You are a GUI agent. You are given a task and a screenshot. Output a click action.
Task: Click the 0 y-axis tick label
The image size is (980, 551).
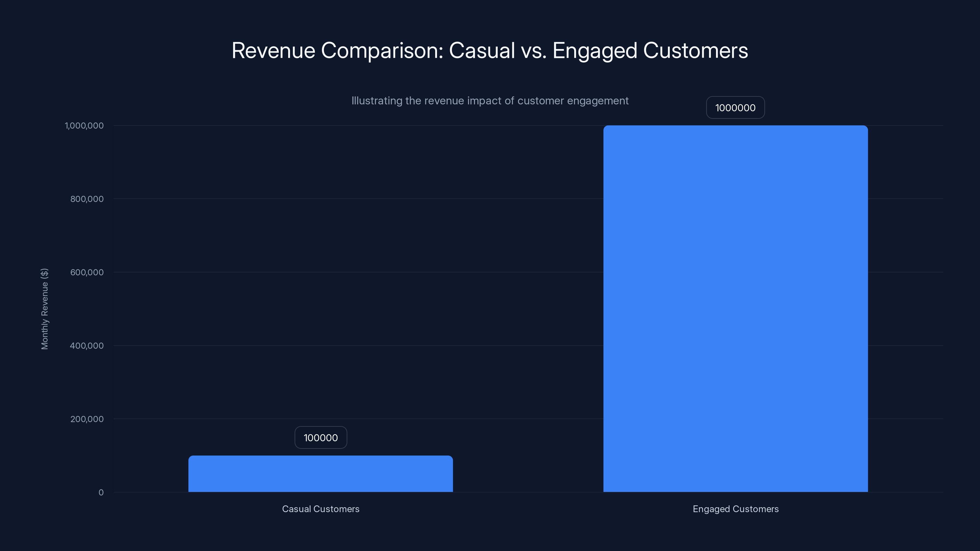(101, 493)
